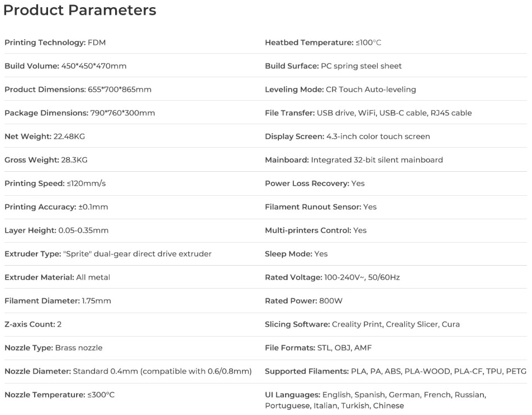Click the Slicing Software Creality Print line
532x415 pixels.
click(x=362, y=324)
